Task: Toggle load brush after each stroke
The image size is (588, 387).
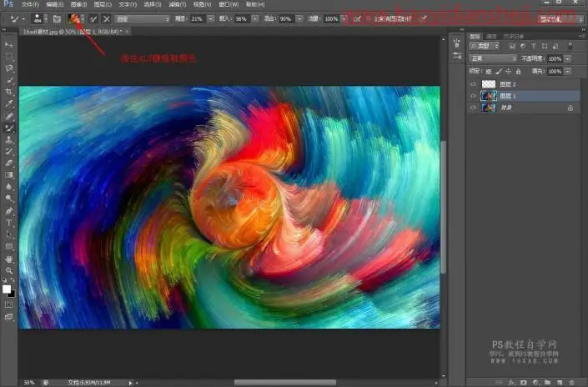Action: point(93,18)
